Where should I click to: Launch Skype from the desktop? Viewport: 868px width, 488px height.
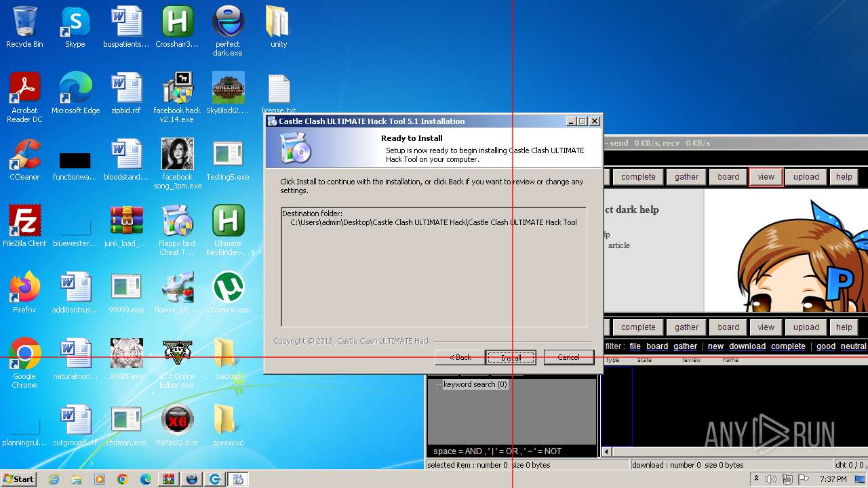click(x=75, y=27)
